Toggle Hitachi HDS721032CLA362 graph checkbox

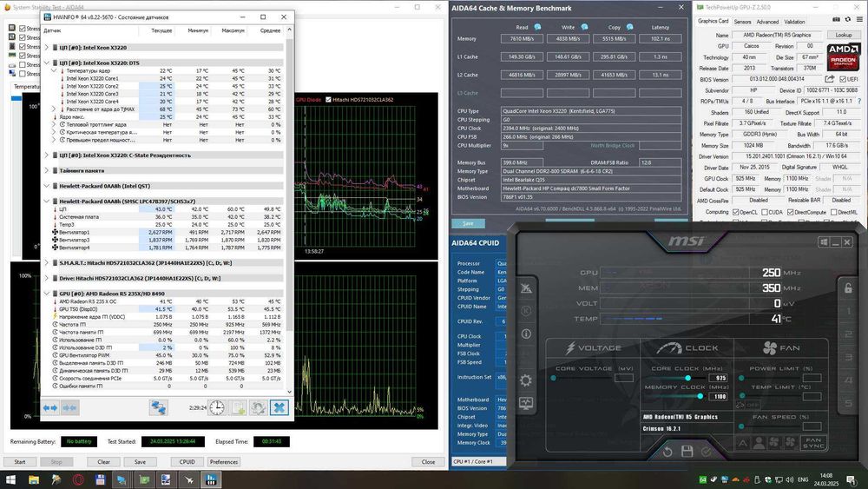tap(328, 100)
